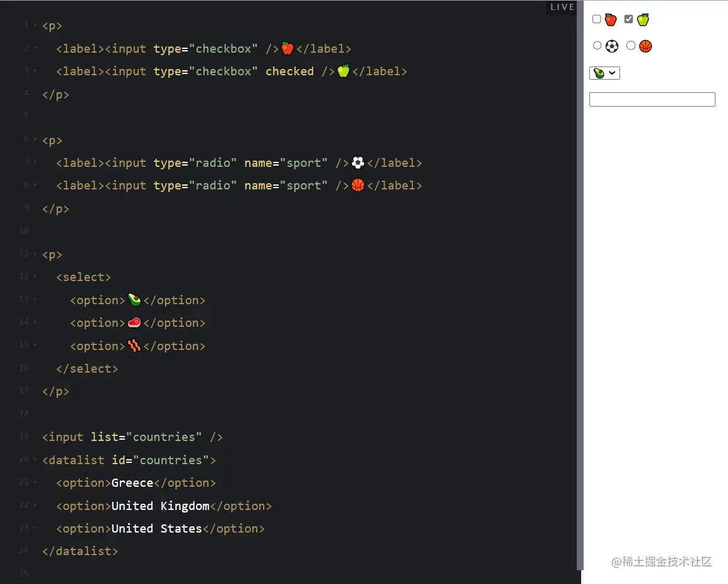Collapse the datalist fold at line 20
Viewport: 728px width, 584px height.
pyautogui.click(x=35, y=459)
